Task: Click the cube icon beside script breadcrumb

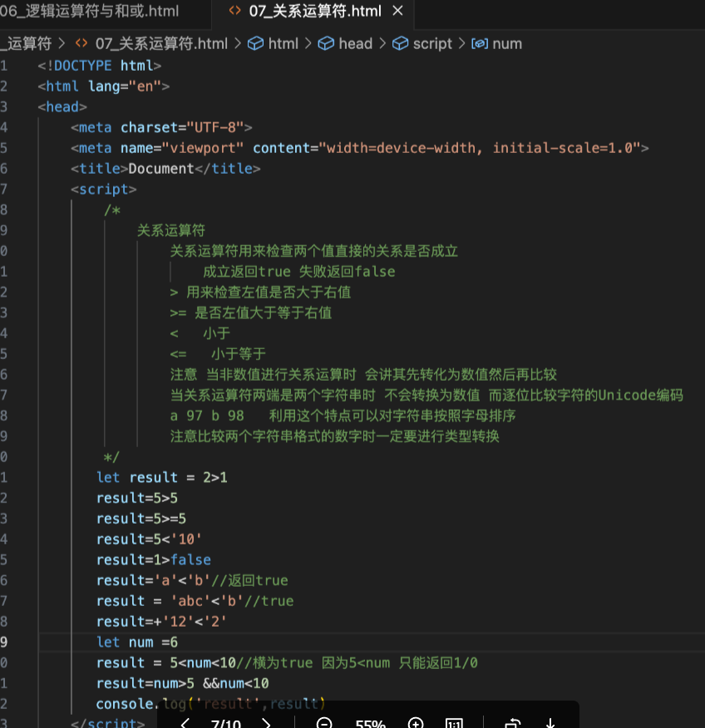Action: [401, 44]
